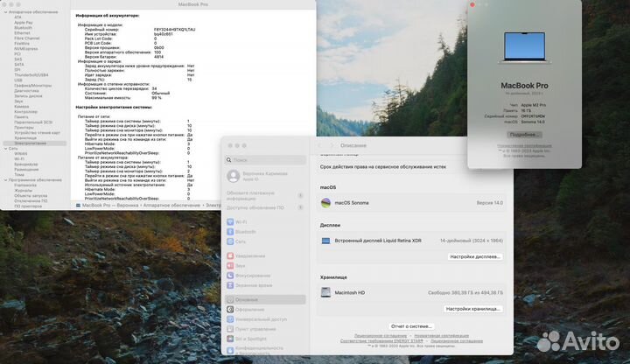
Task: Open Соответствие требованиям ENERGY STAR link
Action: 381,340
